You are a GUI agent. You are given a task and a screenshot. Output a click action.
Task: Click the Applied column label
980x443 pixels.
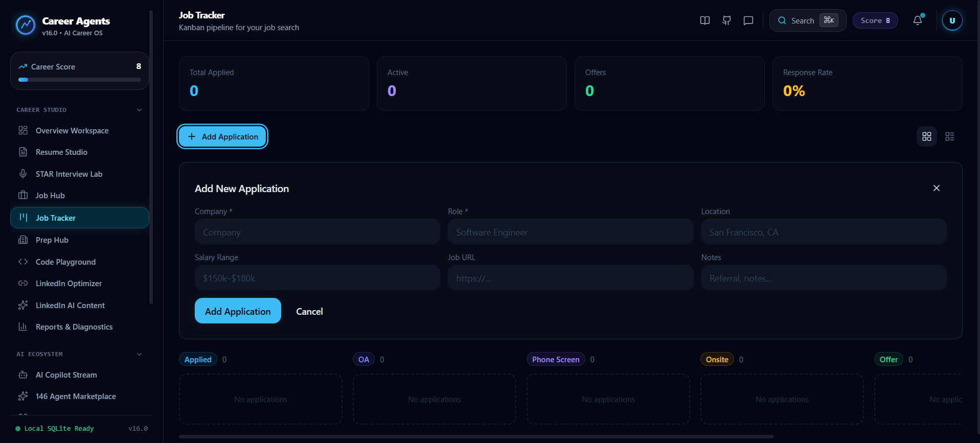(198, 359)
